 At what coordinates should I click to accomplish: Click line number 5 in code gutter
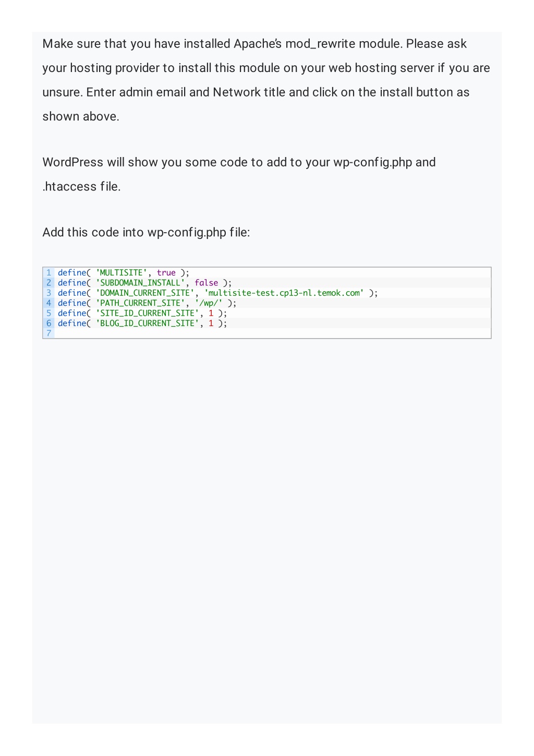[x=48, y=314]
